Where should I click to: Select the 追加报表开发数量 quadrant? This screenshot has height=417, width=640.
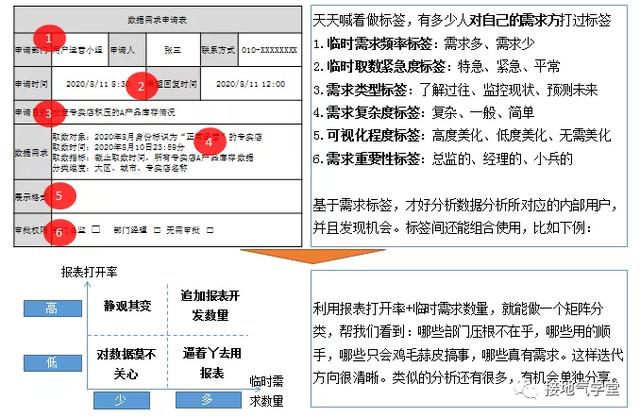[210, 305]
